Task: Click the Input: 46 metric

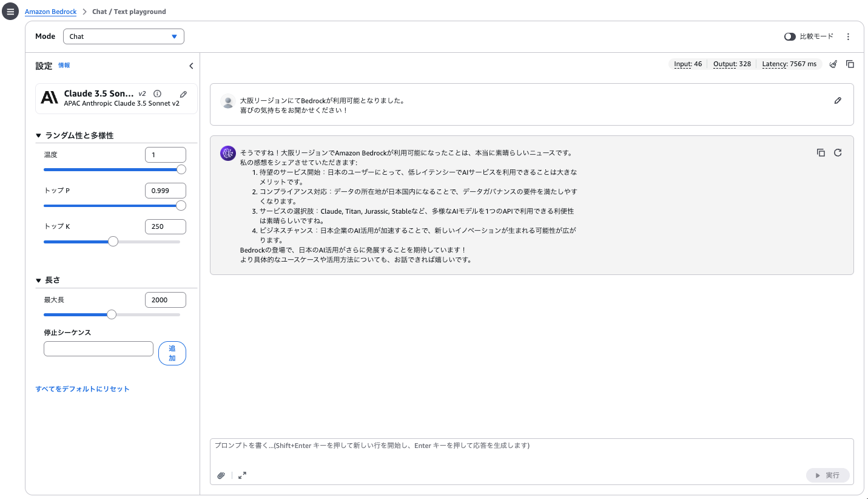Action: click(688, 64)
